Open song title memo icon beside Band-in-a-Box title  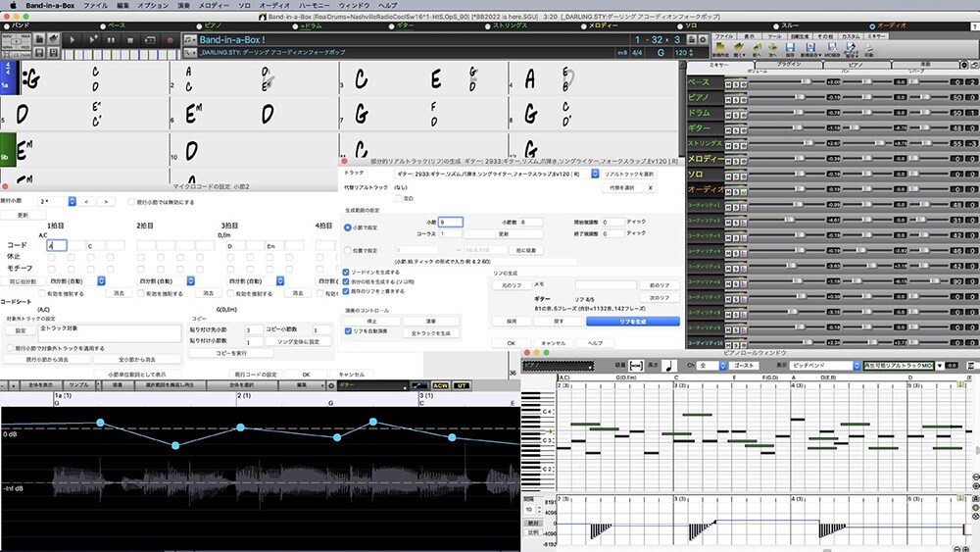(x=189, y=39)
